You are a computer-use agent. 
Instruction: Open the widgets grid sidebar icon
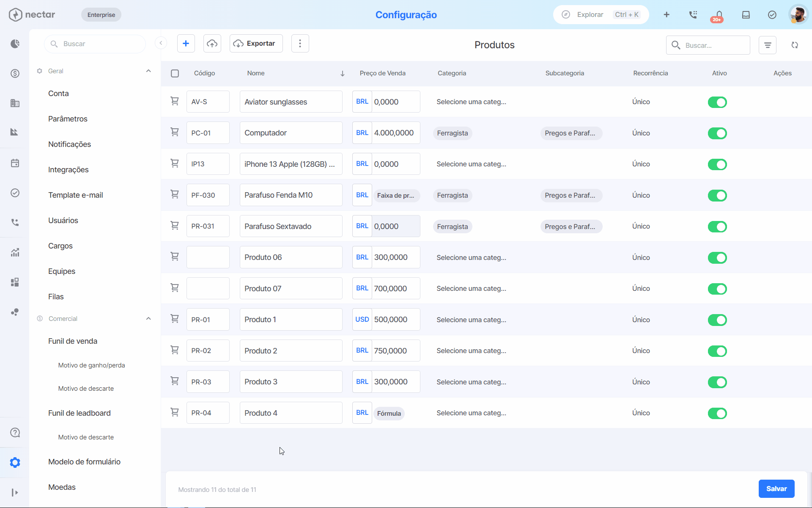pyautogui.click(x=15, y=282)
